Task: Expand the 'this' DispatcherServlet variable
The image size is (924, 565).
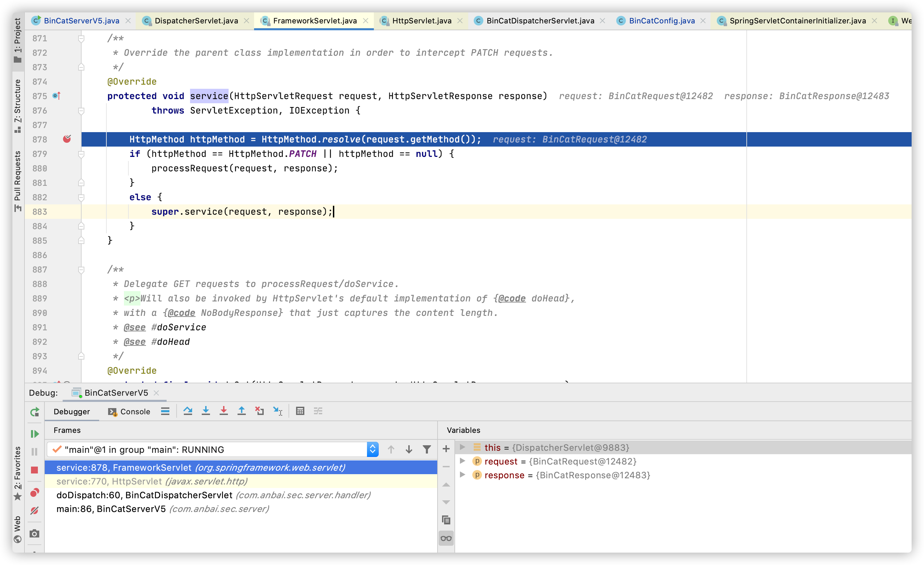Action: click(x=462, y=447)
